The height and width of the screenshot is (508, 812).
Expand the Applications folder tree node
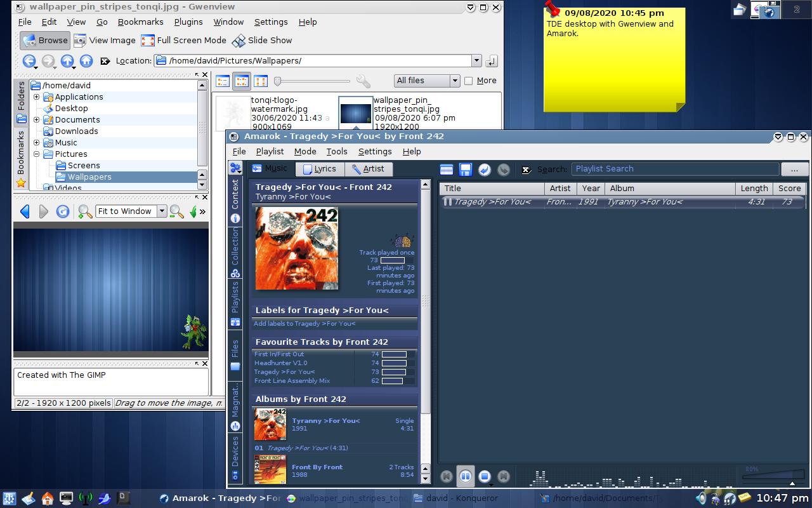coord(37,97)
